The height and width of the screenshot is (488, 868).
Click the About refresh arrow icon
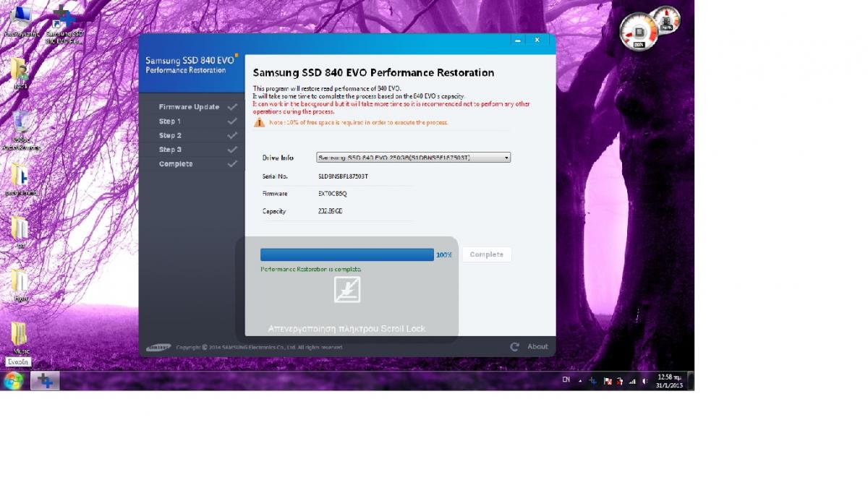514,347
